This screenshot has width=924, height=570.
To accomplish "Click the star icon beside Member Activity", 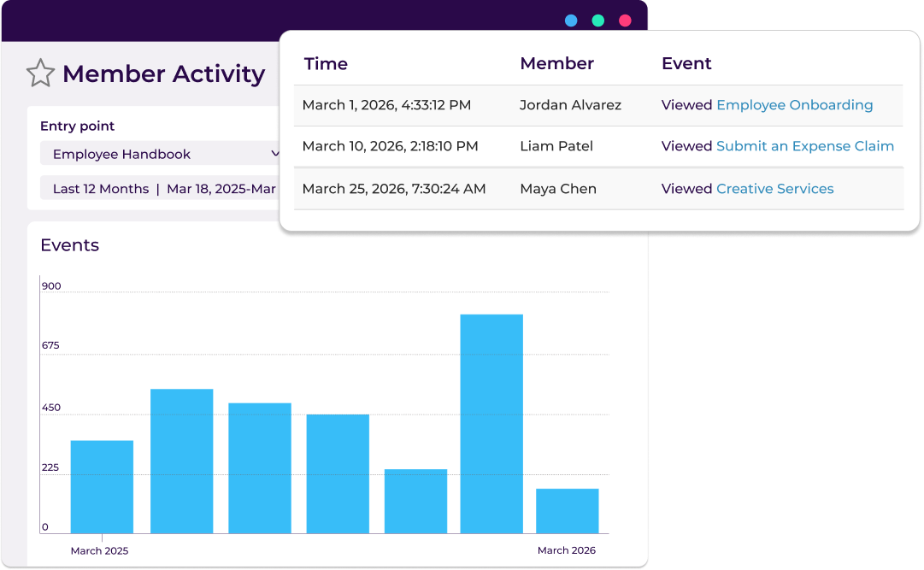I will [40, 73].
